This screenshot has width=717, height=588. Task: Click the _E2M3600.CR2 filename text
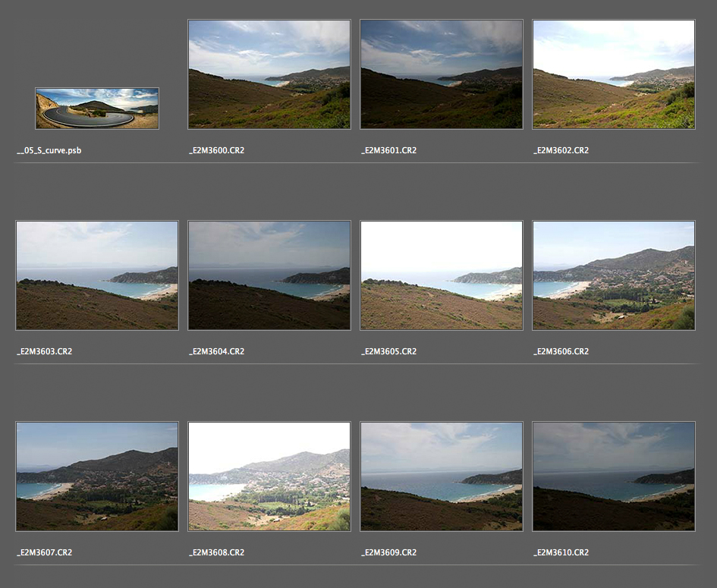216,150
